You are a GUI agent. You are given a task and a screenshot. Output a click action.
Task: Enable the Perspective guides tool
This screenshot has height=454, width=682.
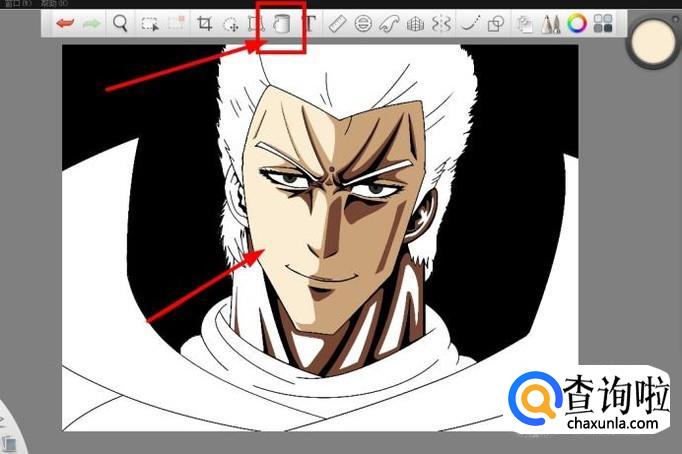coord(415,24)
